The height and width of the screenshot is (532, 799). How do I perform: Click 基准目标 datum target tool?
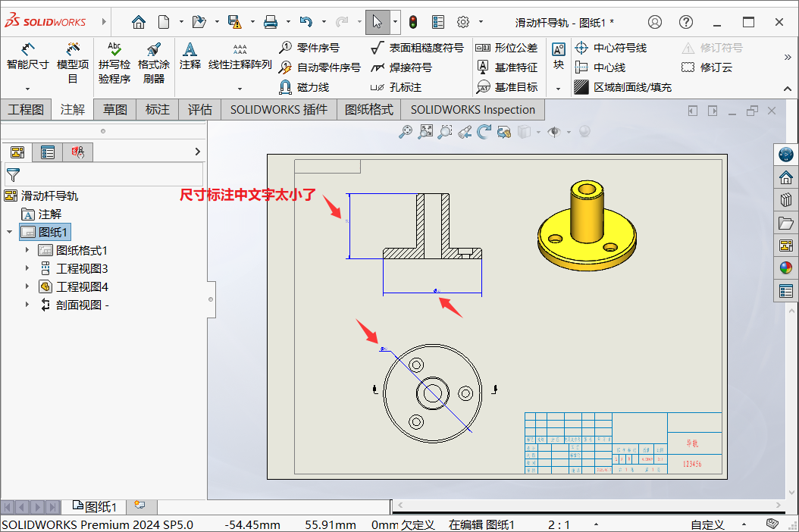(506, 87)
